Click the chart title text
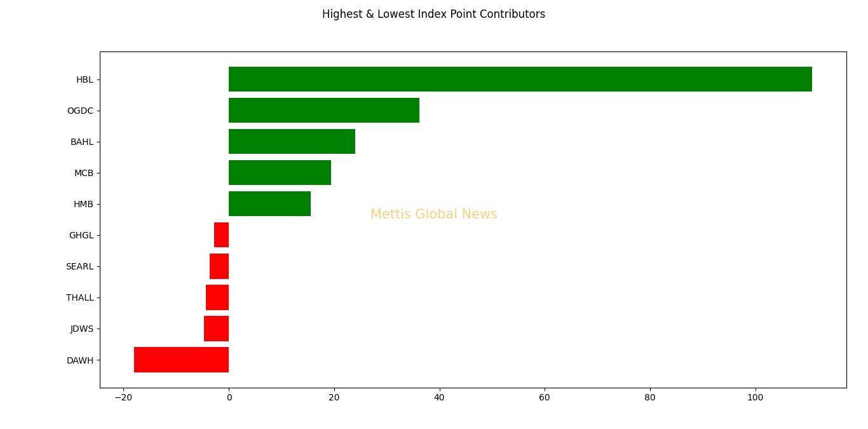This screenshot has width=868, height=429. pos(433,14)
